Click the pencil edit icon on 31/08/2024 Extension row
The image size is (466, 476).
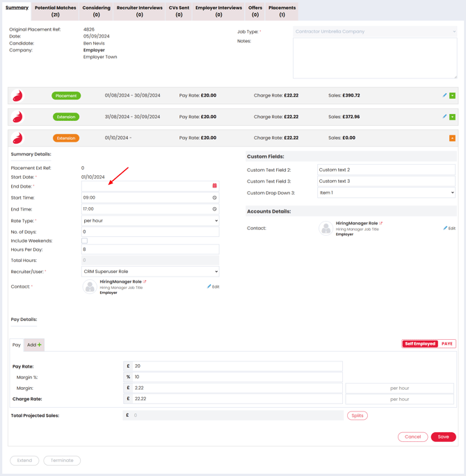click(x=444, y=117)
